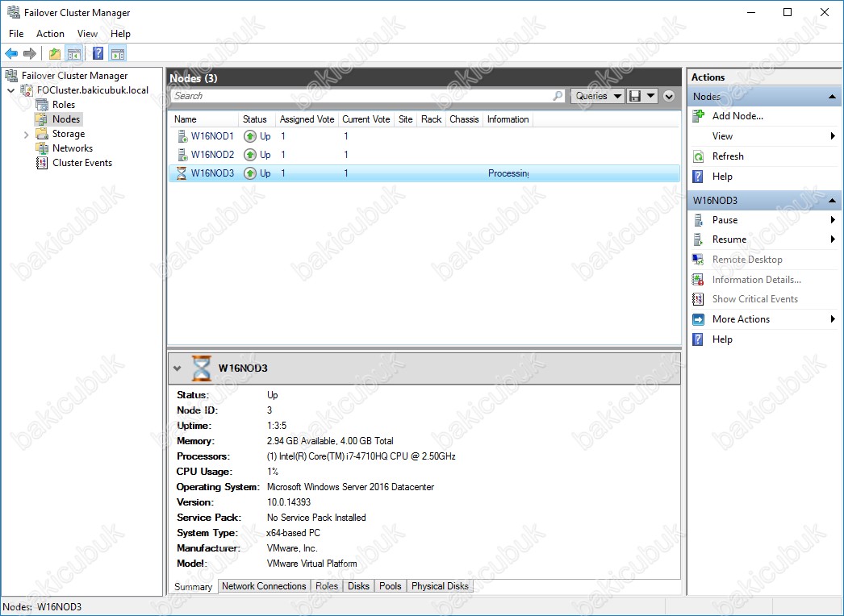Open the Help menu
The height and width of the screenshot is (616, 844).
tap(120, 33)
